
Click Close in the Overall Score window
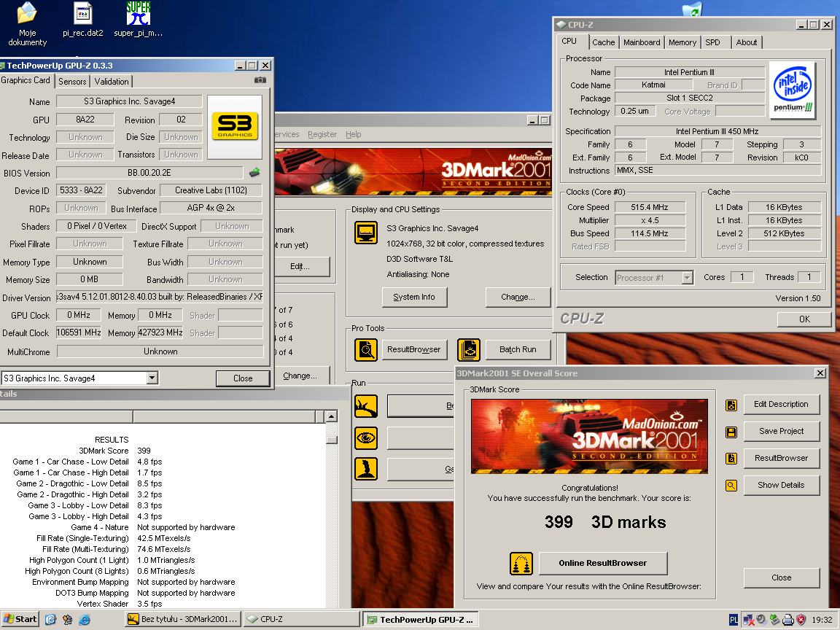pyautogui.click(x=781, y=578)
